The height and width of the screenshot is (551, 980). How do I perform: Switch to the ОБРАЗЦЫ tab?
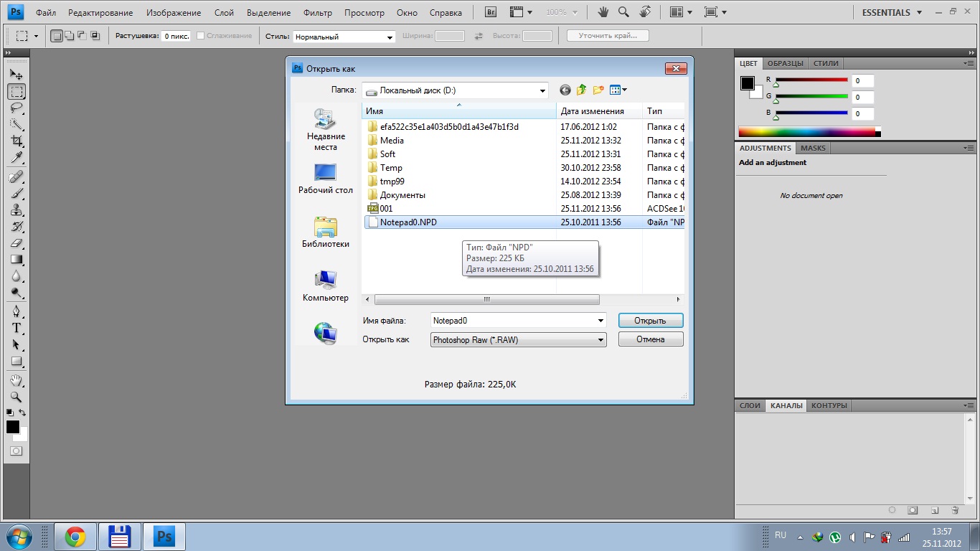pos(786,63)
